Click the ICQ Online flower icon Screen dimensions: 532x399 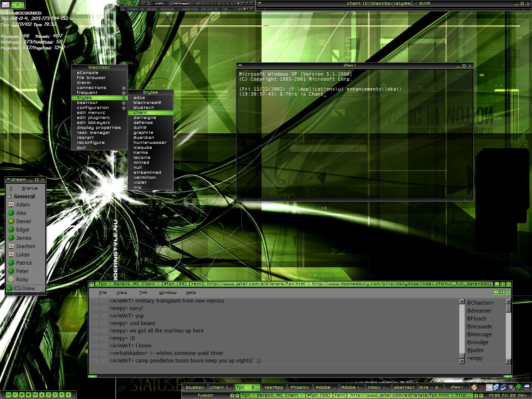(x=9, y=288)
